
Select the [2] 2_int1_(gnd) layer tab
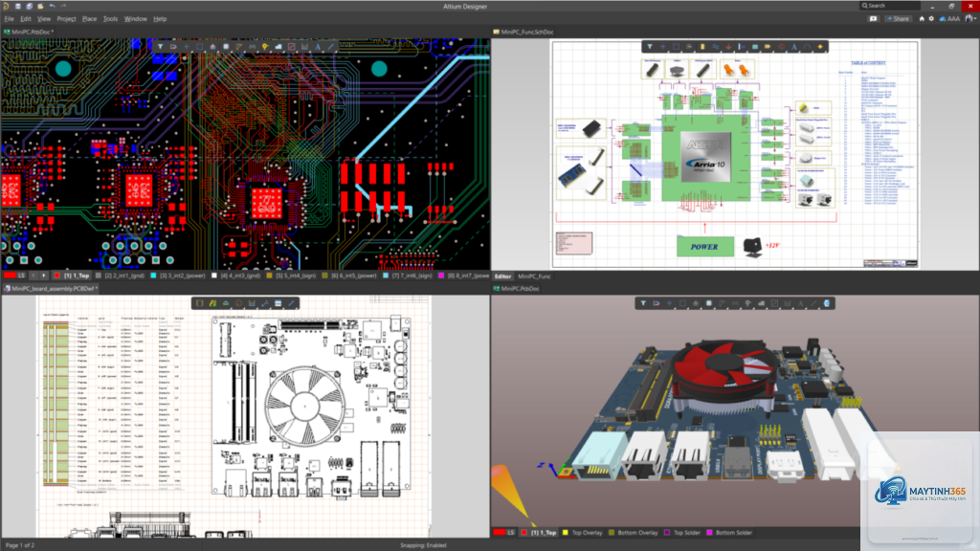point(120,275)
